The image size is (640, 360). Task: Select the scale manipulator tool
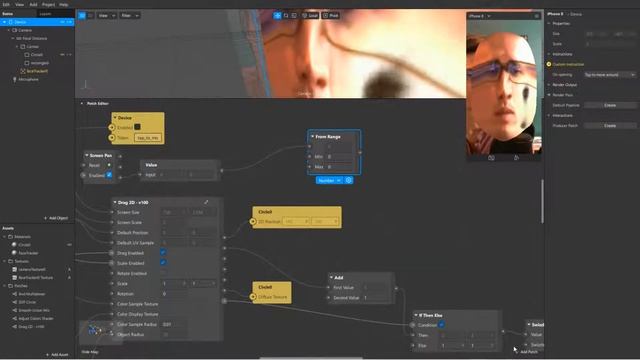(x=294, y=16)
